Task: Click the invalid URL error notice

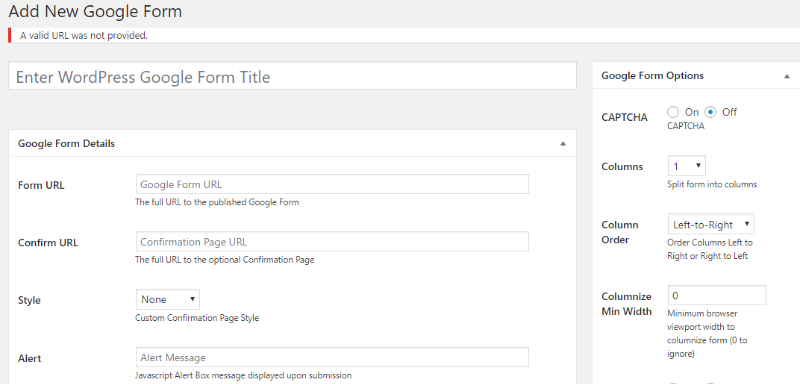Action: coord(84,35)
